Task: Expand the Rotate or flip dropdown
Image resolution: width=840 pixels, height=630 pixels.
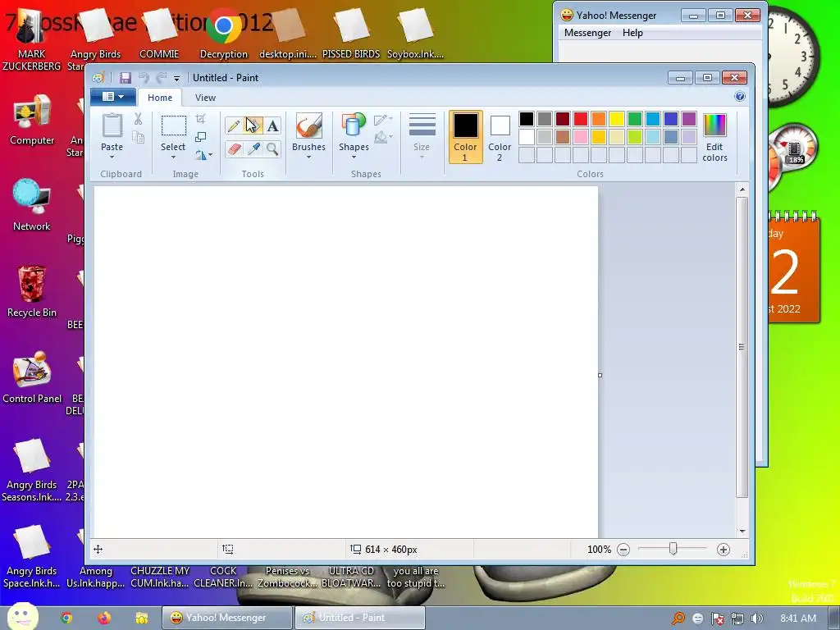Action: (204, 155)
